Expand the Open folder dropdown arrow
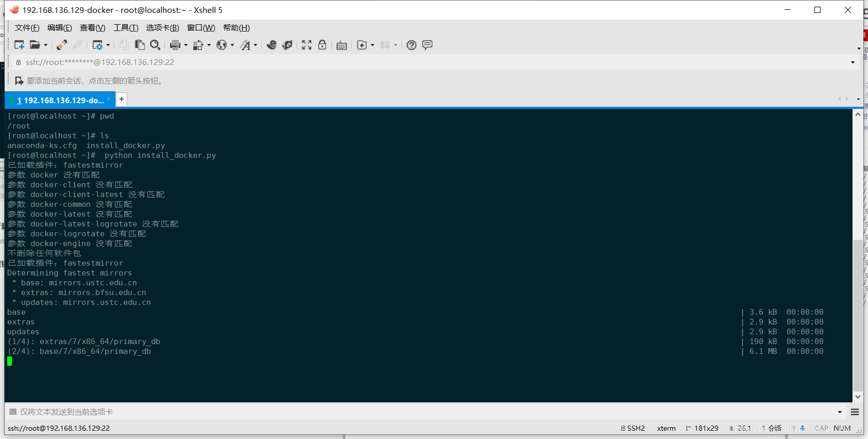The height and width of the screenshot is (439, 868). tap(45, 45)
